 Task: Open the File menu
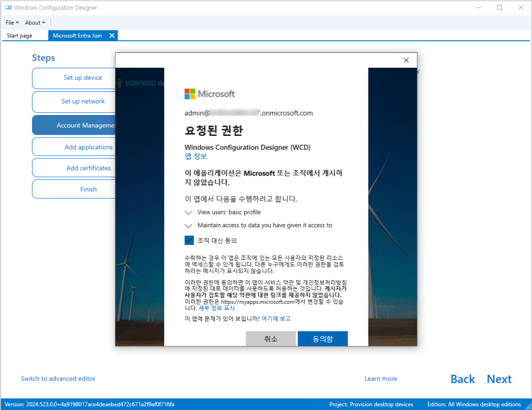point(12,23)
